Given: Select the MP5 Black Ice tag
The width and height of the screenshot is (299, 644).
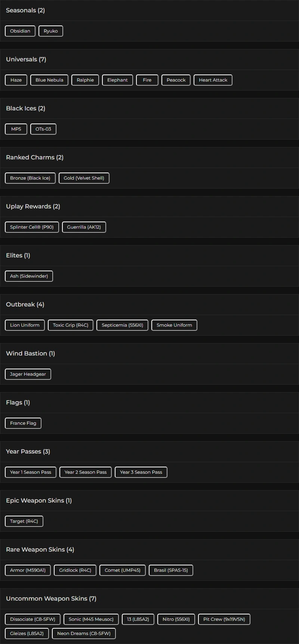Looking at the screenshot, I should 16,129.
